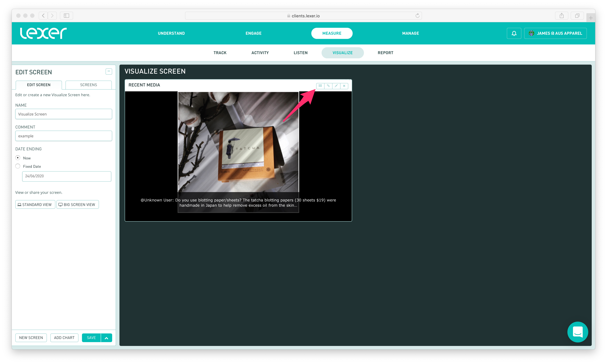
Task: Select the Measure menu
Action: pos(332,33)
